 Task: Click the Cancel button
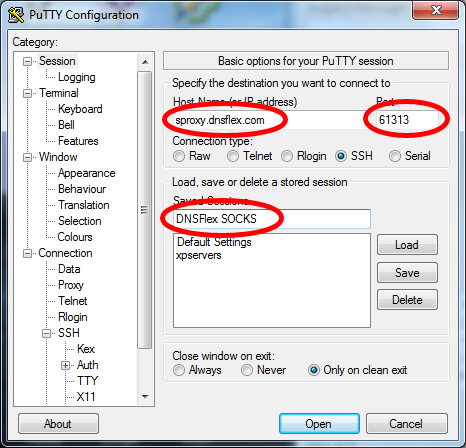point(406,424)
